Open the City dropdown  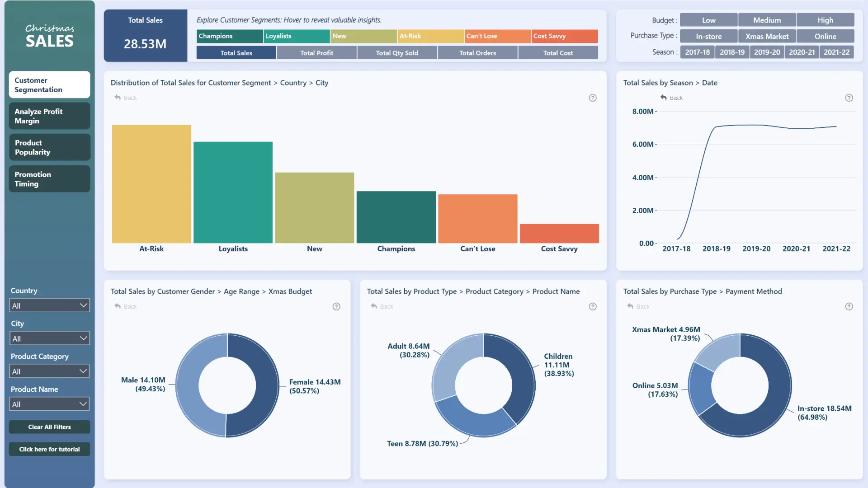click(49, 338)
